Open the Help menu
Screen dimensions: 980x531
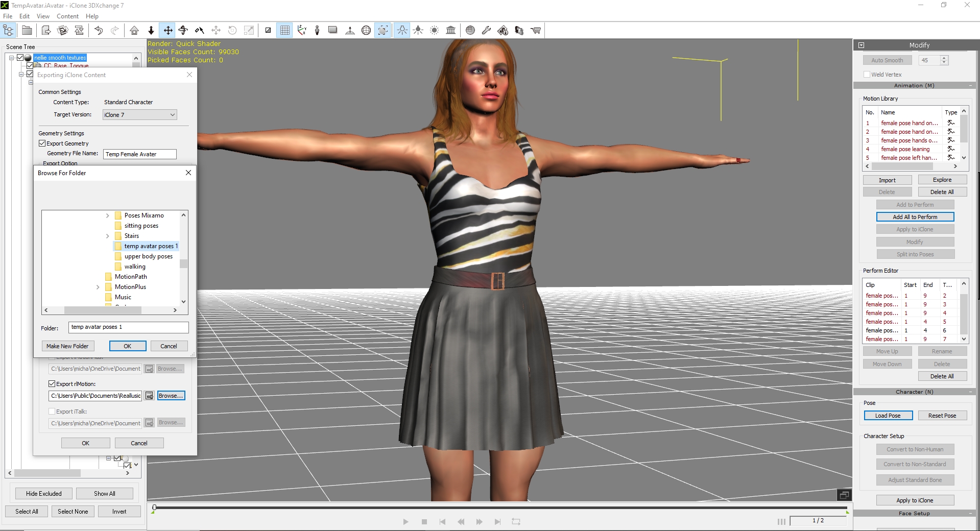(92, 16)
